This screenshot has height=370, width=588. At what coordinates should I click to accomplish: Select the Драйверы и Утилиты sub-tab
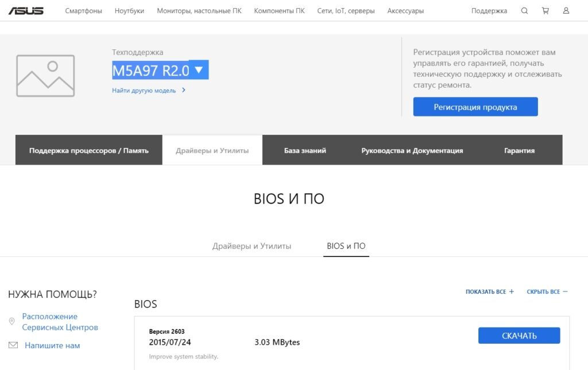[x=252, y=246]
